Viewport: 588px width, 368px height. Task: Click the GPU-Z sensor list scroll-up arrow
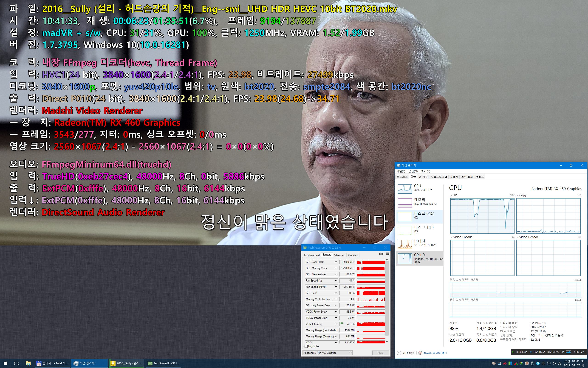387,260
